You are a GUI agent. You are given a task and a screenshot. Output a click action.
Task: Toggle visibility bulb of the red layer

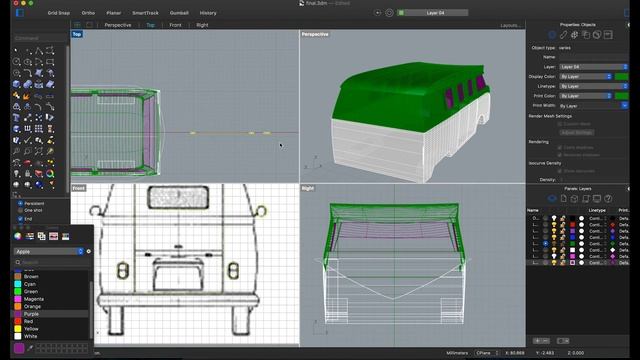554,224
